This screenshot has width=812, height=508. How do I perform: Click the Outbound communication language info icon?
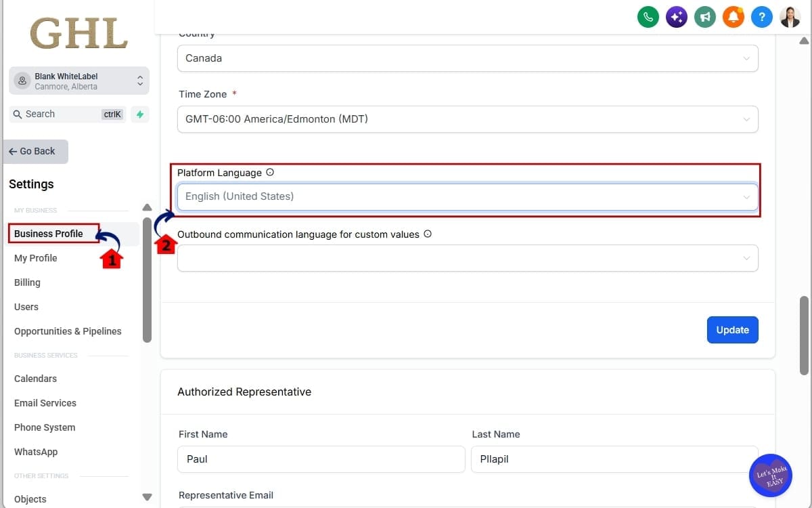tap(427, 234)
